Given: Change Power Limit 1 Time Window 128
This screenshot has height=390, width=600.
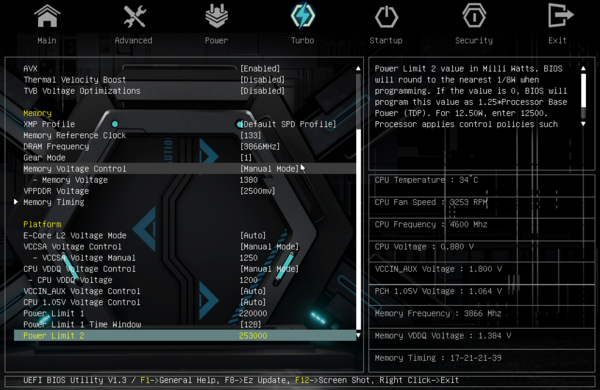Looking at the screenshot, I should [x=250, y=324].
